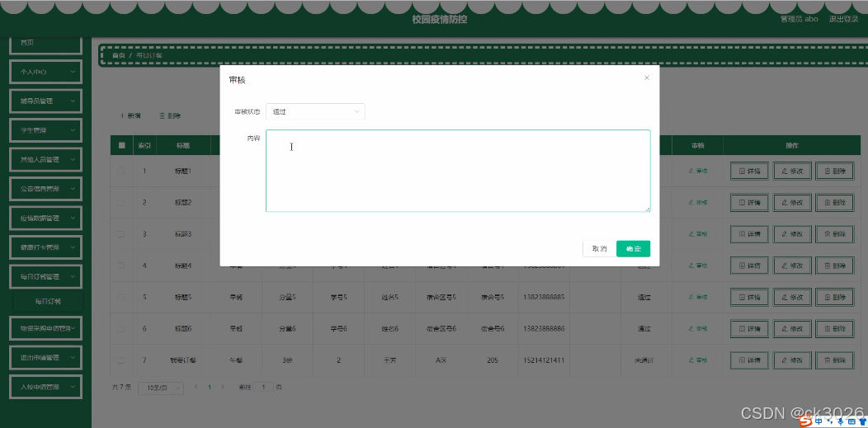Go to next page with right arrow
This screenshot has height=428, width=868.
click(x=223, y=387)
